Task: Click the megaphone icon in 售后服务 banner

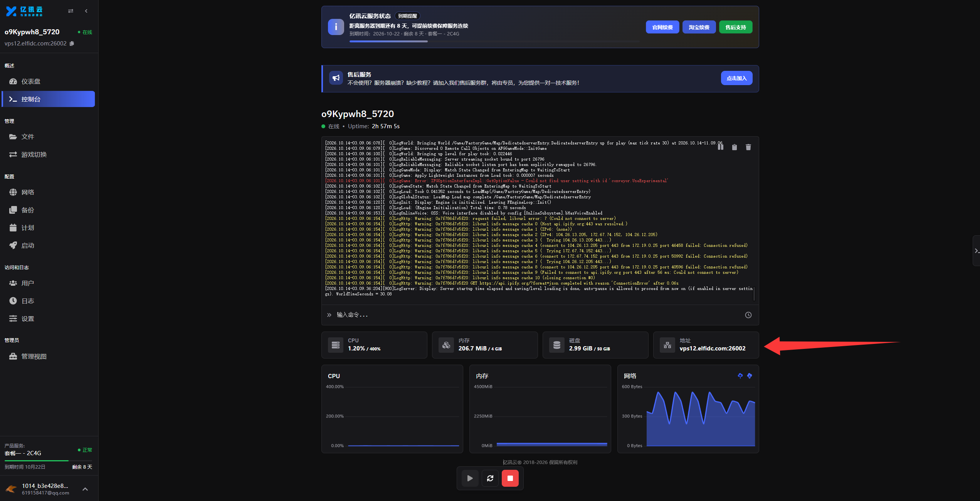Action: 336,78
